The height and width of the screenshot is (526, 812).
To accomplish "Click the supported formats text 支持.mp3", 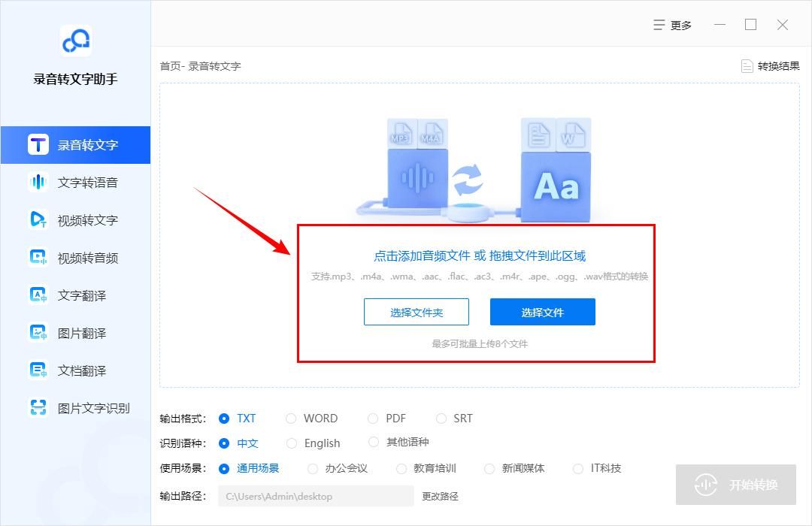I will (480, 277).
